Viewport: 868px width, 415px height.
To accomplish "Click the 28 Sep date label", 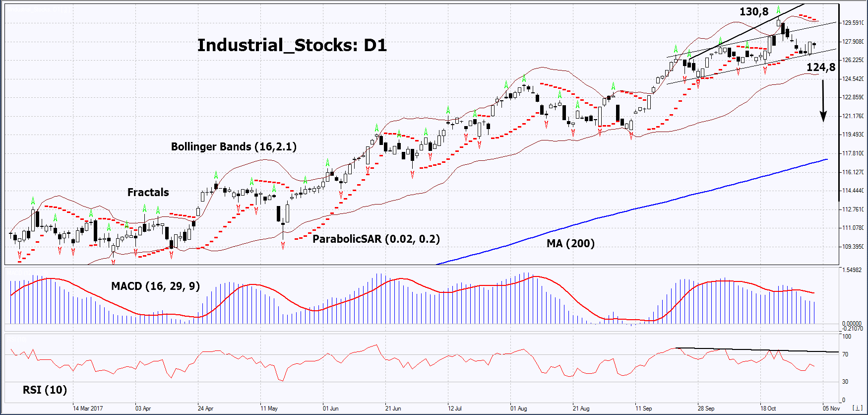I will pyautogui.click(x=706, y=409).
